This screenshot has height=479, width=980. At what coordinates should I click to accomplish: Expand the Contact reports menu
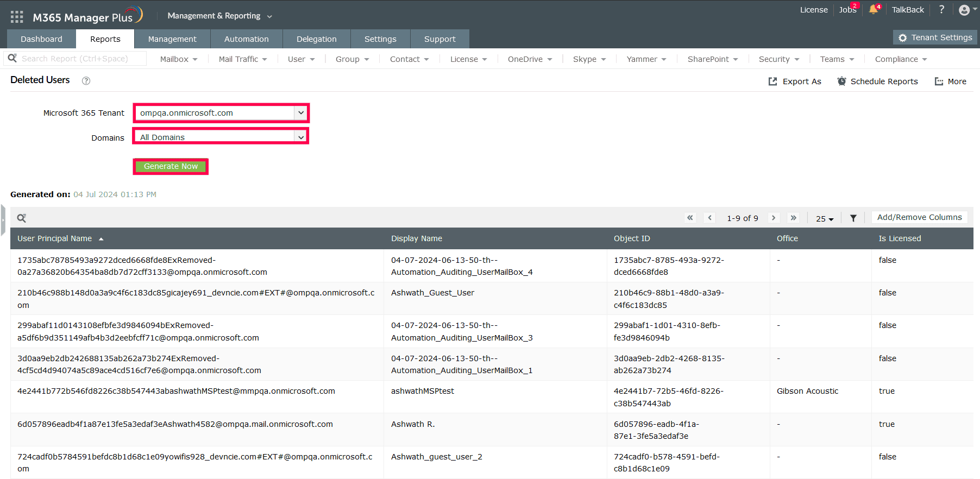point(410,59)
